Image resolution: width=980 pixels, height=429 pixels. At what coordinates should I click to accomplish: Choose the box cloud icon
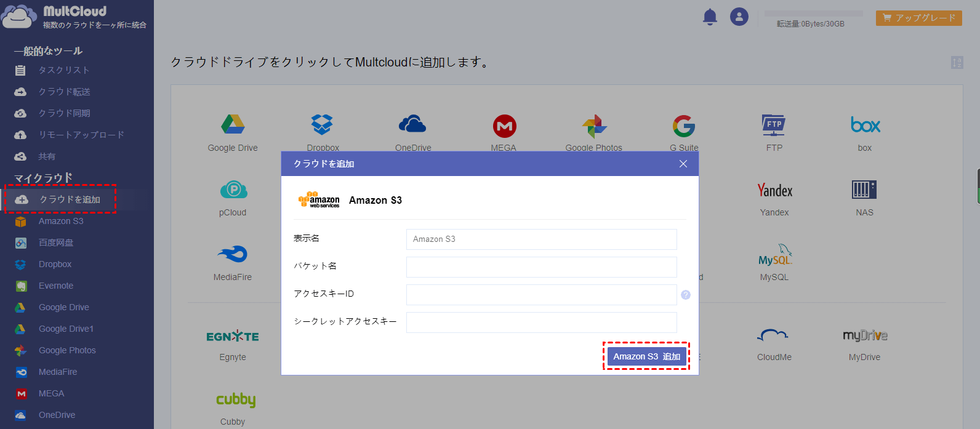[865, 125]
